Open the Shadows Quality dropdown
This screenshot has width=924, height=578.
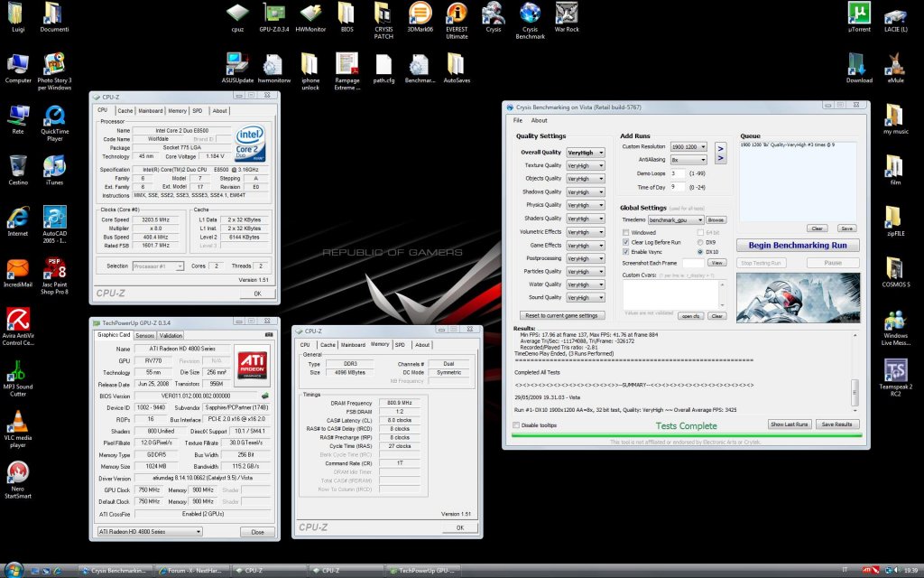(586, 192)
